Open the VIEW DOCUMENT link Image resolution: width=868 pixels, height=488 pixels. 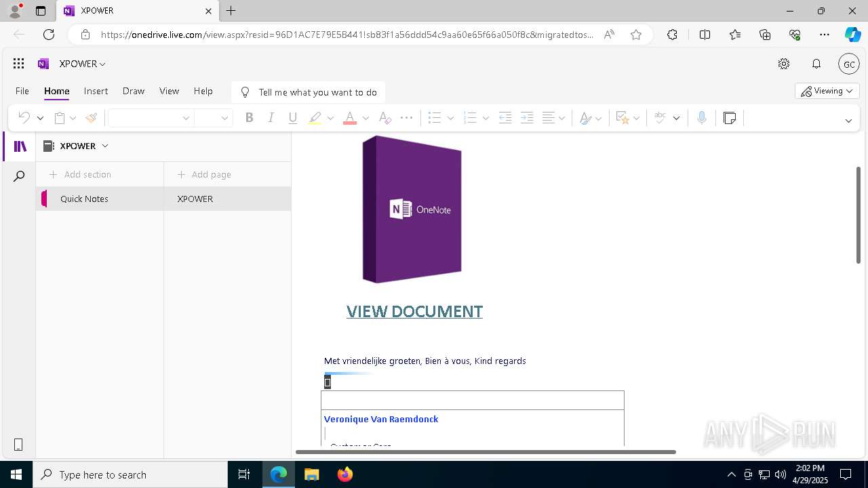[414, 311]
